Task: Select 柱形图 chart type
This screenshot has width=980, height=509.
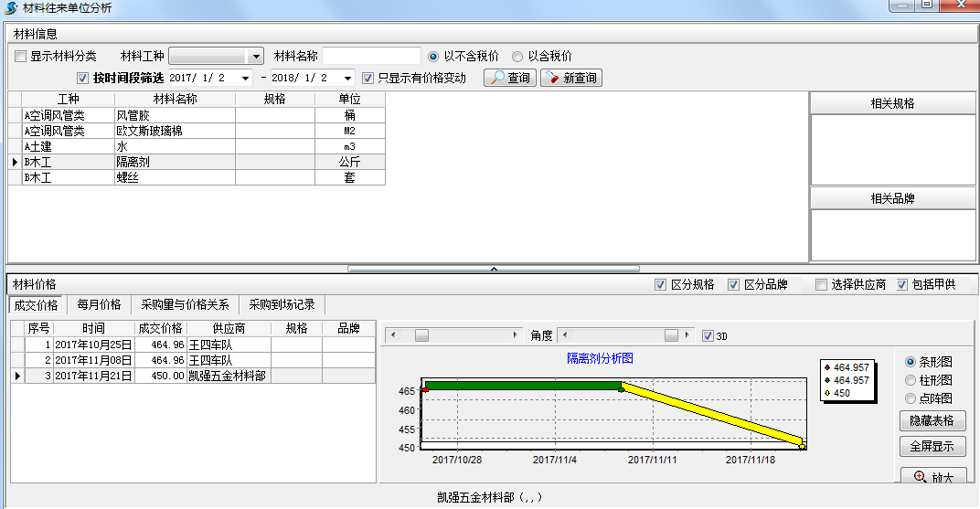Action: pyautogui.click(x=911, y=379)
